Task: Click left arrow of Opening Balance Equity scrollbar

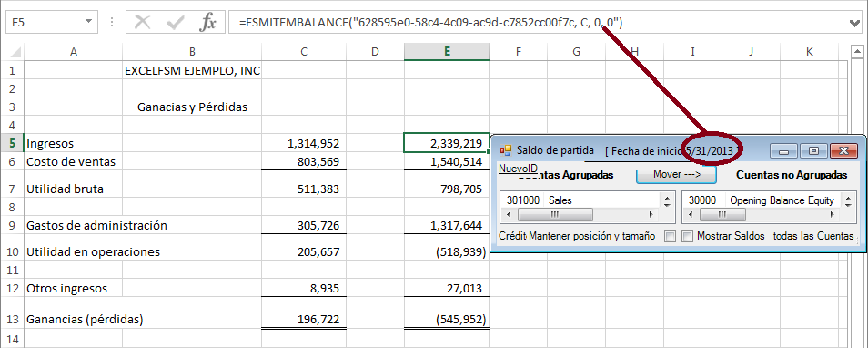Action: point(691,214)
